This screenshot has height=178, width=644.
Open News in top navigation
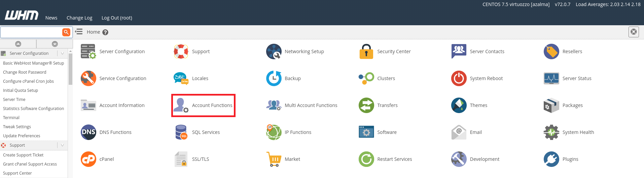[x=51, y=18]
